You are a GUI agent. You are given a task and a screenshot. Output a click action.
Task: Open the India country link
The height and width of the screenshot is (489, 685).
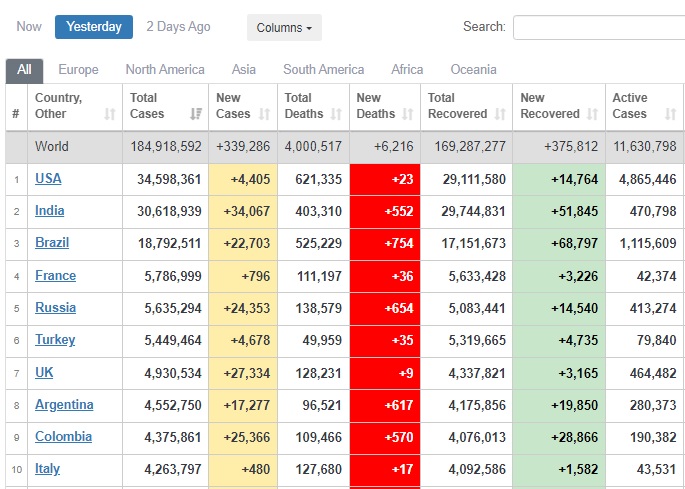[x=50, y=211]
